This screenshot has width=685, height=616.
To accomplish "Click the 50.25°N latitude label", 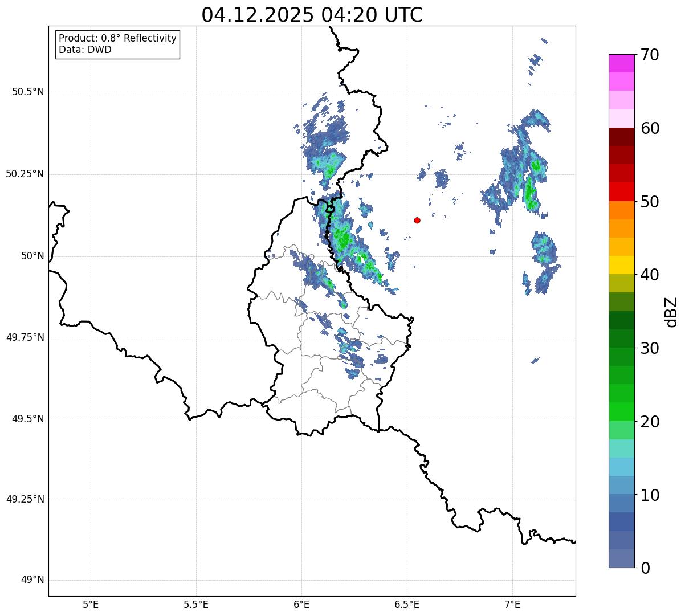I will [x=25, y=174].
